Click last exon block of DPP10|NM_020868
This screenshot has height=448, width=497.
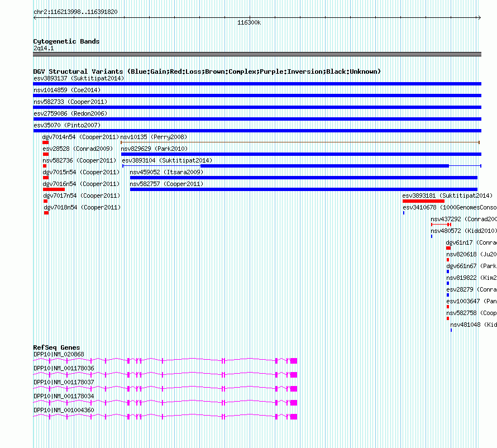coord(294,361)
